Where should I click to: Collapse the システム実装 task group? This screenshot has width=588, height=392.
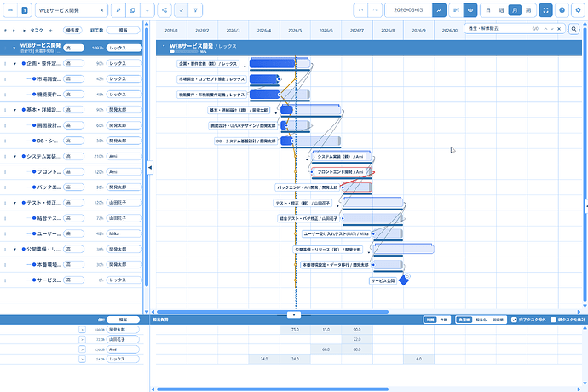[x=14, y=156]
